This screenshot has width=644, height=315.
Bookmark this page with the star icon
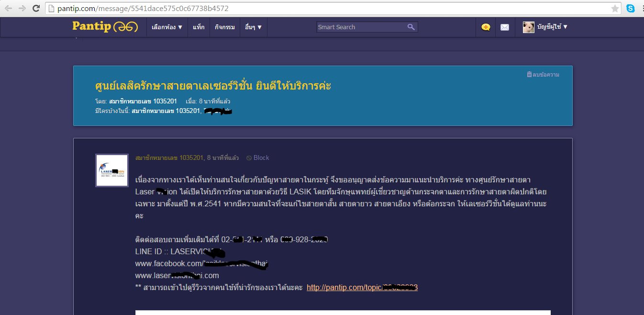[x=615, y=8]
